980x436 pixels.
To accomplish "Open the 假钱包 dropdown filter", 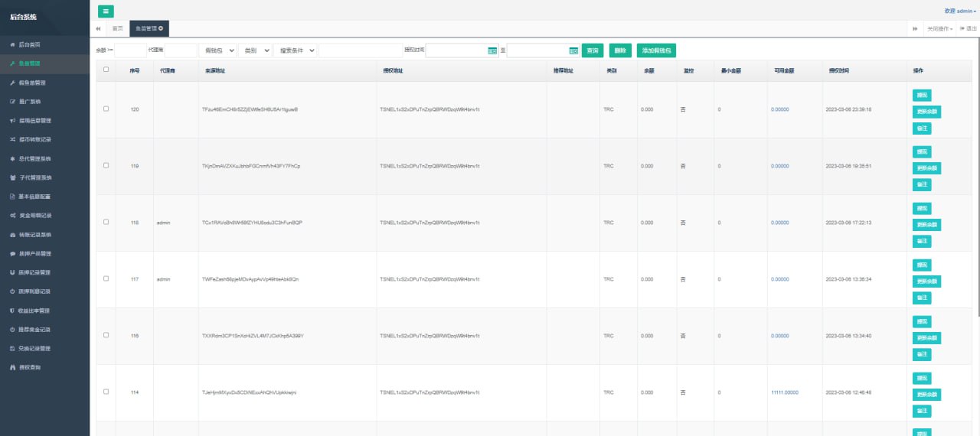I will click(x=217, y=50).
